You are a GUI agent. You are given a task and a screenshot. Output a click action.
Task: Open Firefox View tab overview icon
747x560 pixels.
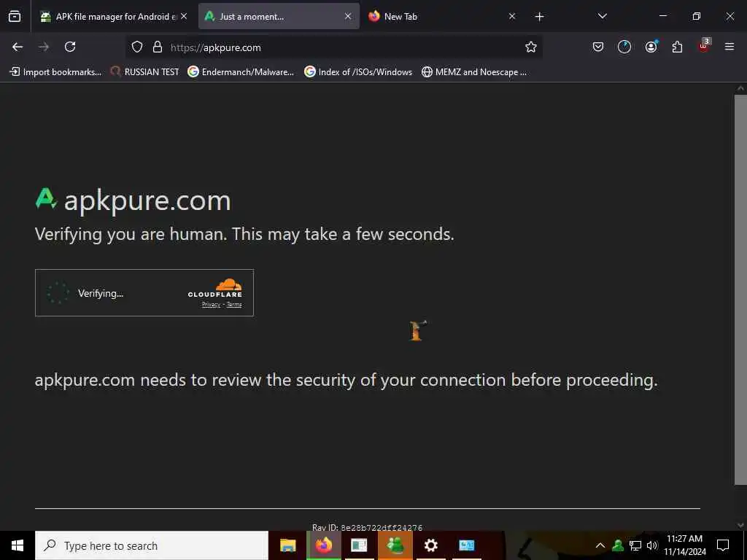coord(15,16)
